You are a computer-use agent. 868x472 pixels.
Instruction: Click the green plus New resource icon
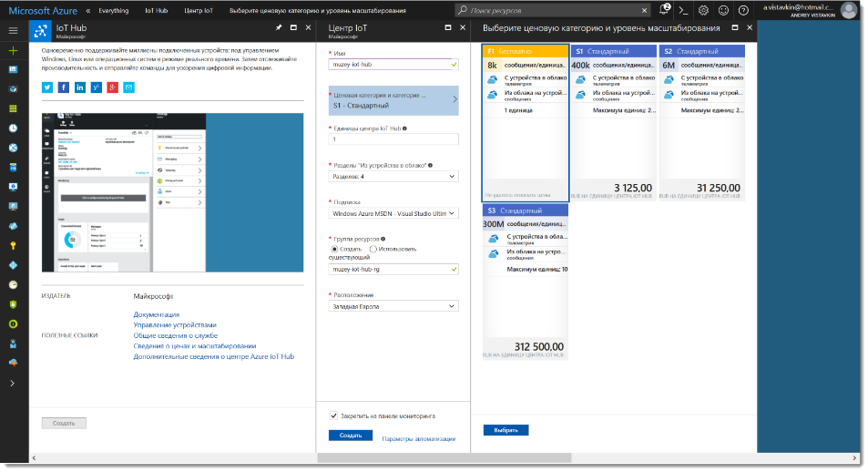click(14, 50)
